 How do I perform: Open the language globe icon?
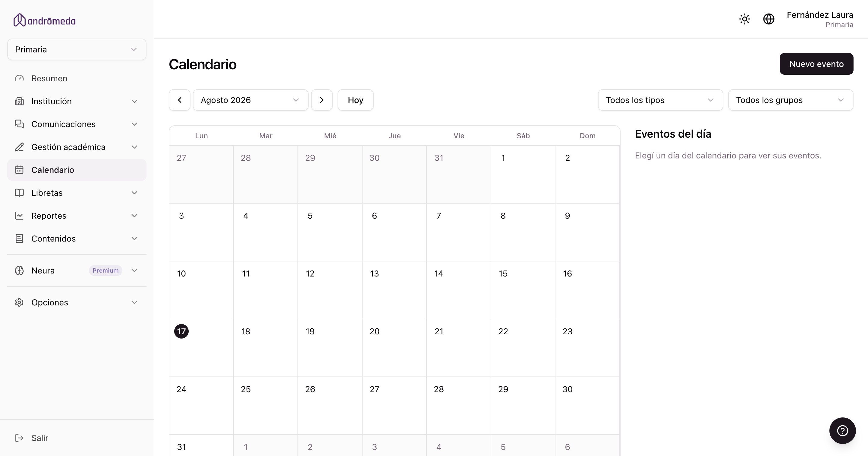point(769,19)
